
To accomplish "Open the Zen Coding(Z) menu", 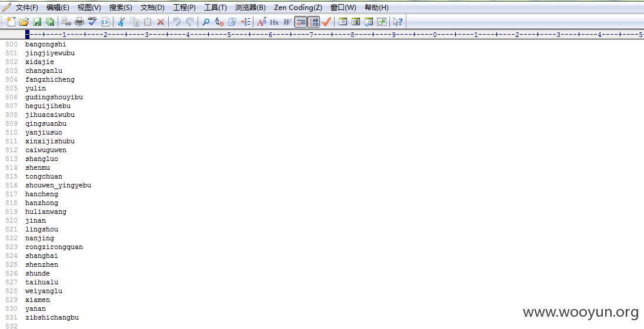I will click(298, 8).
